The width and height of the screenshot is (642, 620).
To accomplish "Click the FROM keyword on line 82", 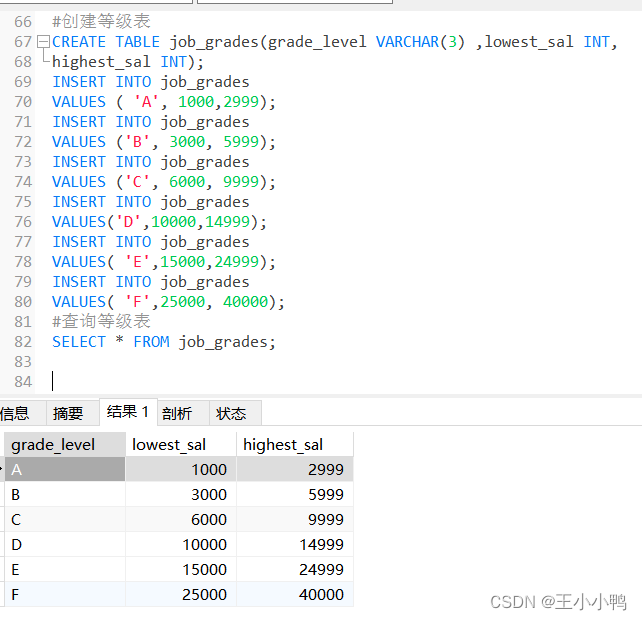I will [x=151, y=342].
